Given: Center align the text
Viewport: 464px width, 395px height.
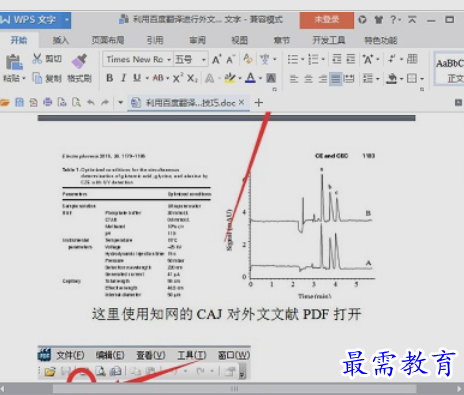Looking at the screenshot, I should (308, 79).
